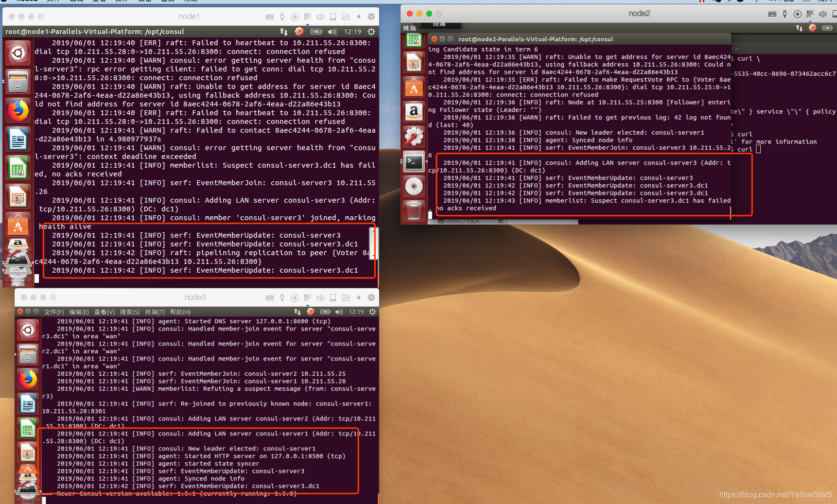Open the Files manager in node3 launcher
The image size is (837, 504).
[28, 355]
